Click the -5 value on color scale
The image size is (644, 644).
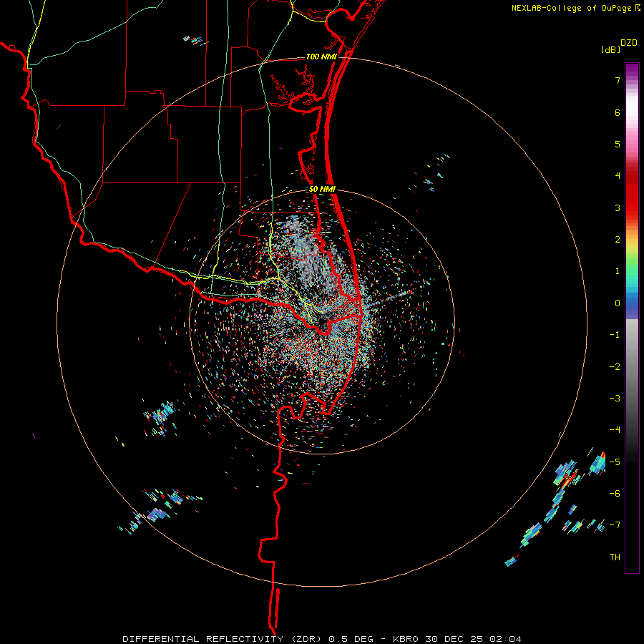coord(615,462)
